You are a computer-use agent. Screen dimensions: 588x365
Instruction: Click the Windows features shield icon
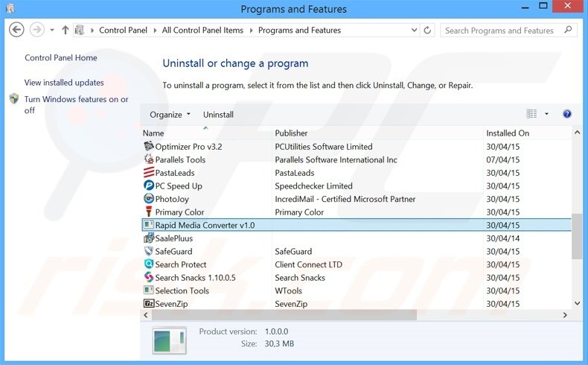coord(14,98)
